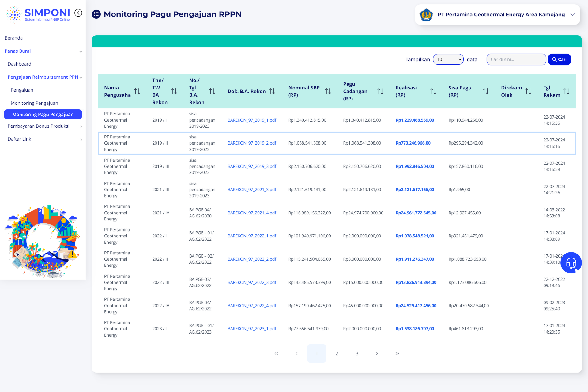Sort table by Nominal SBP
Viewport: 588px width, 392px height.
[328, 91]
